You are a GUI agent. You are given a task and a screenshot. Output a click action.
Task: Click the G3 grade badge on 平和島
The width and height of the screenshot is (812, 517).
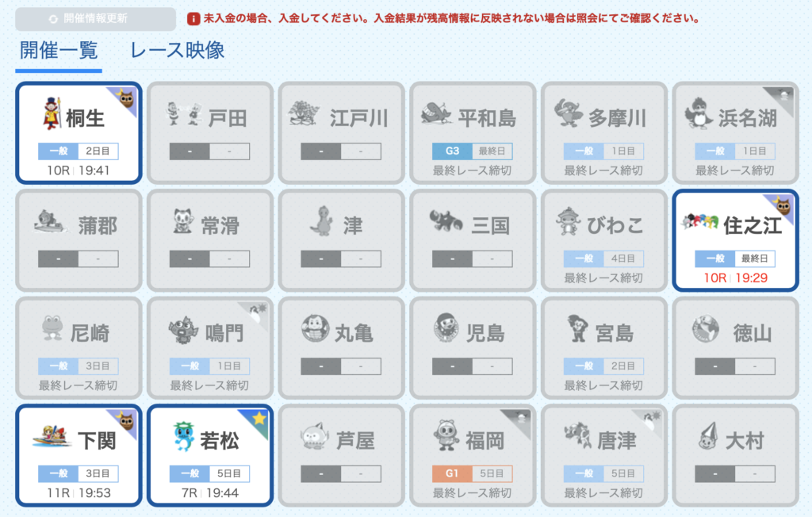coord(452,151)
